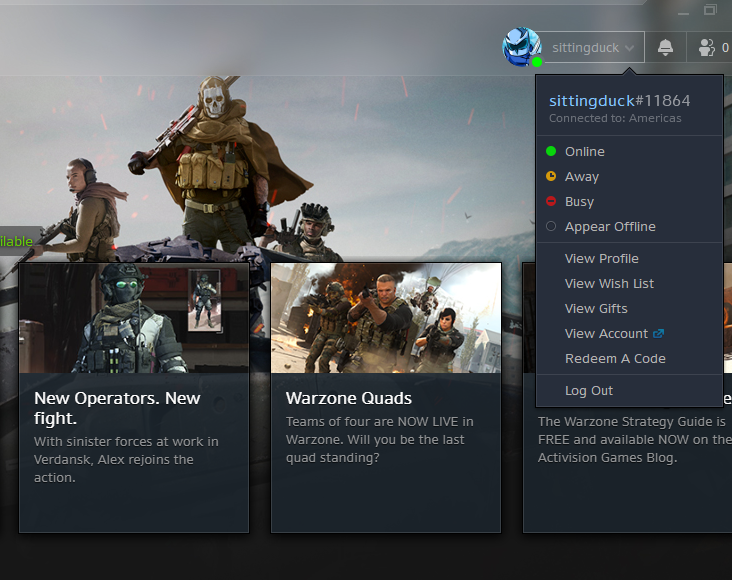Image resolution: width=732 pixels, height=580 pixels.
Task: Click the Alex rejoins the action description
Action: point(126,460)
